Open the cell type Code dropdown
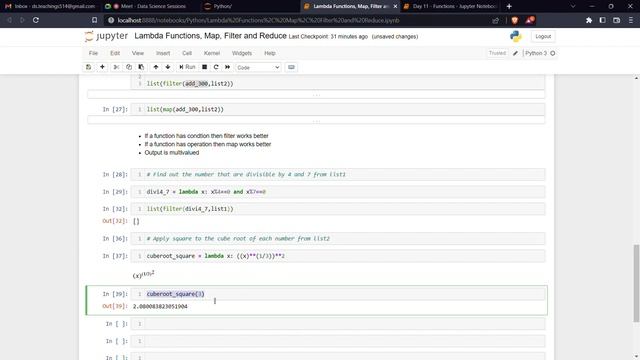 [x=258, y=67]
